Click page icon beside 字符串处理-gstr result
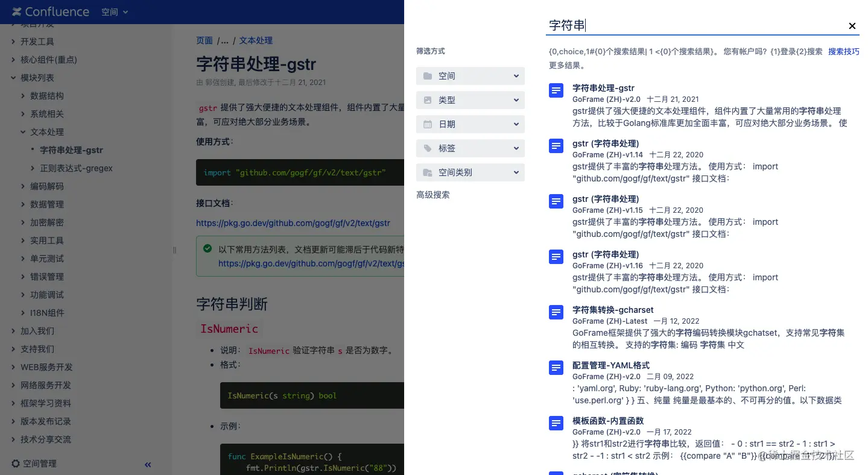 coord(556,90)
